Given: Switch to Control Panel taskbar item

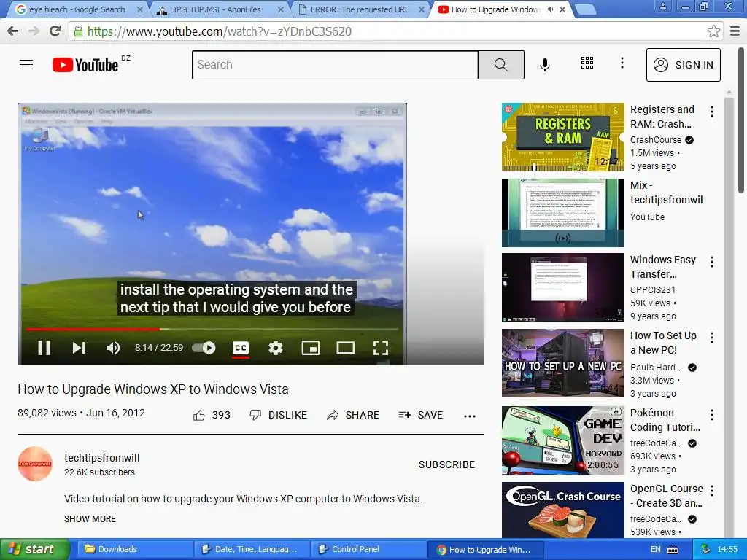Looking at the screenshot, I should [368, 549].
